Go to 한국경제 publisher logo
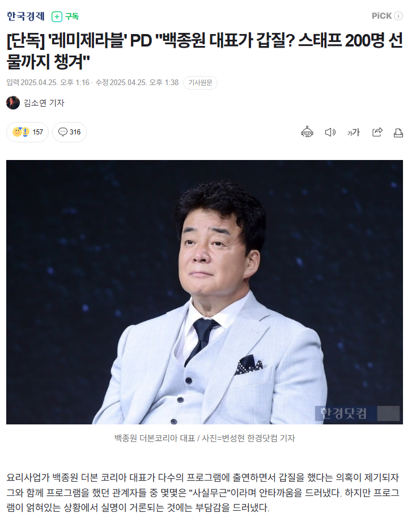 click(26, 16)
